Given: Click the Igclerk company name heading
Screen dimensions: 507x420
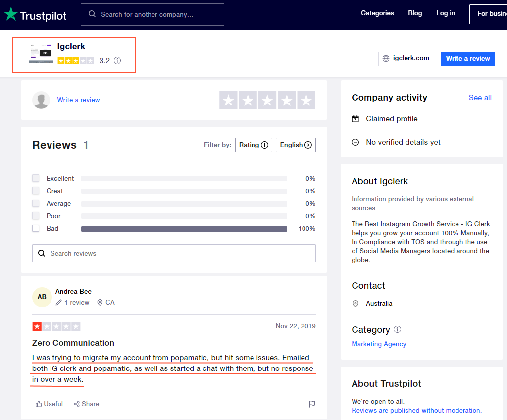Looking at the screenshot, I should [x=71, y=46].
